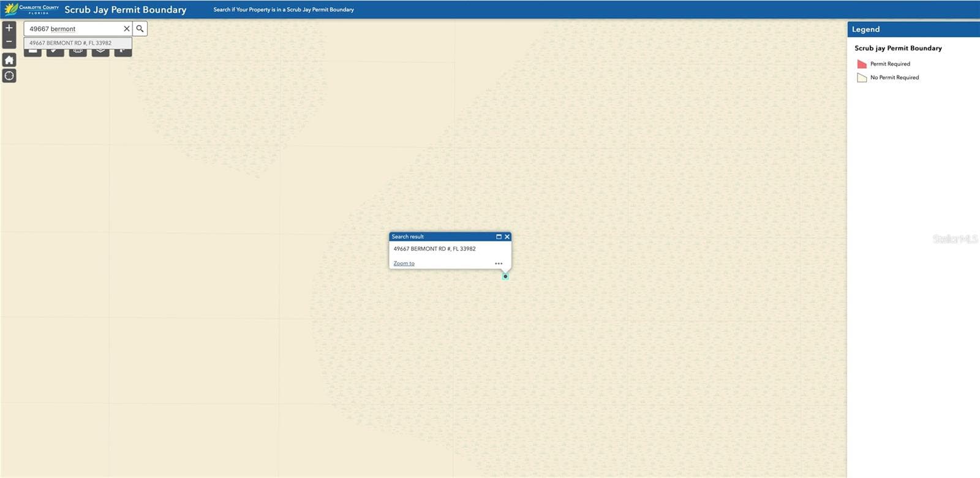
Task: Open the Print widget
Action: pyautogui.click(x=78, y=51)
